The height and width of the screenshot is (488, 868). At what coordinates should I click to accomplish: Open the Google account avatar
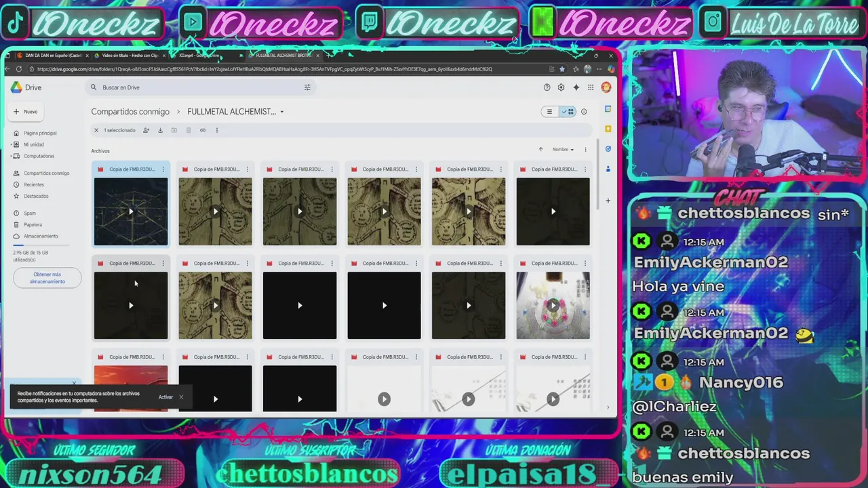[x=606, y=87]
